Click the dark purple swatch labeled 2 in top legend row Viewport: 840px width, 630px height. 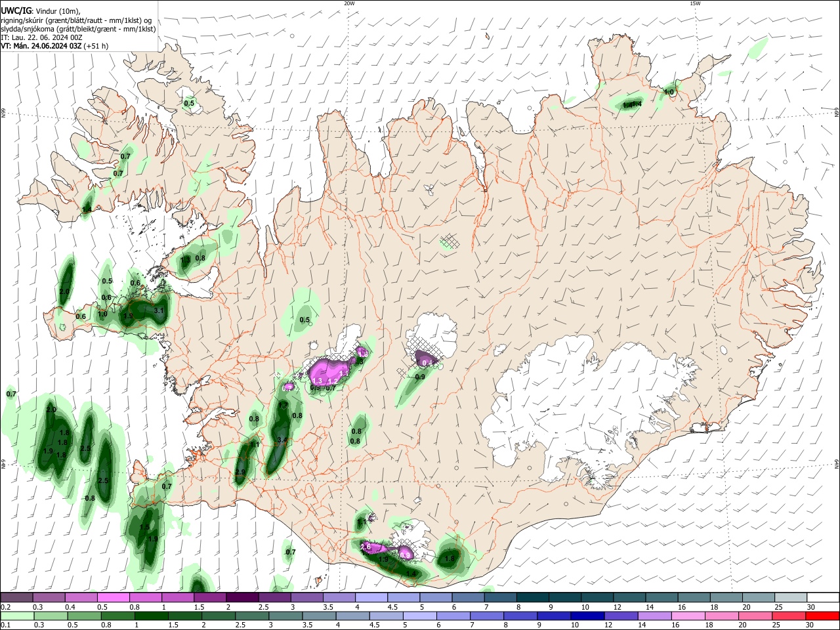(x=242, y=598)
